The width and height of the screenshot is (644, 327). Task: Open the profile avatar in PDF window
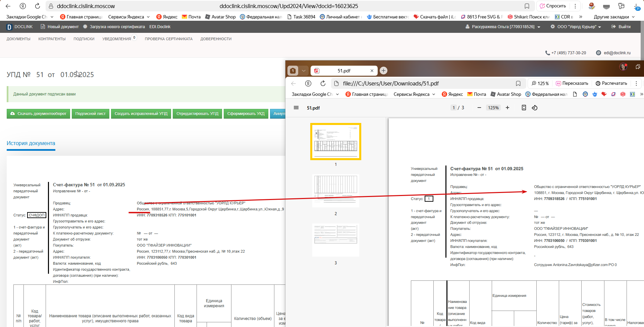coord(623,67)
